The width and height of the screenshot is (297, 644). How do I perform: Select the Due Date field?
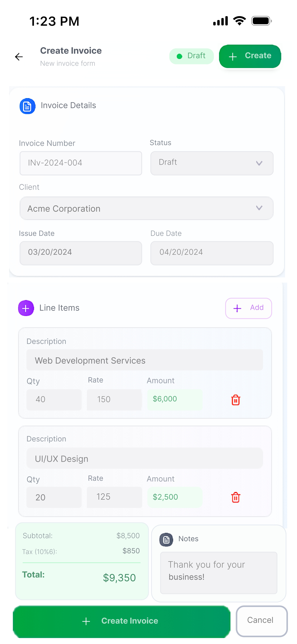click(x=212, y=253)
